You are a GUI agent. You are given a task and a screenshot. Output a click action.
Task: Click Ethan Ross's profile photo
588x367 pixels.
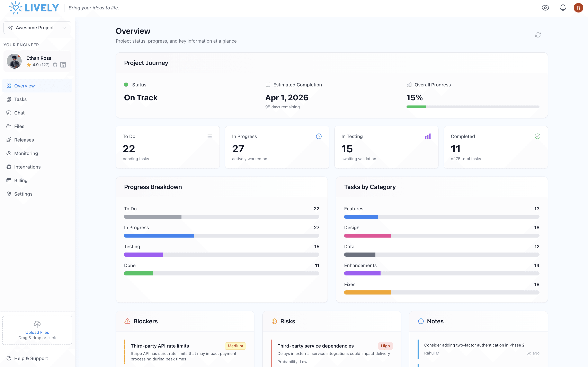click(14, 61)
